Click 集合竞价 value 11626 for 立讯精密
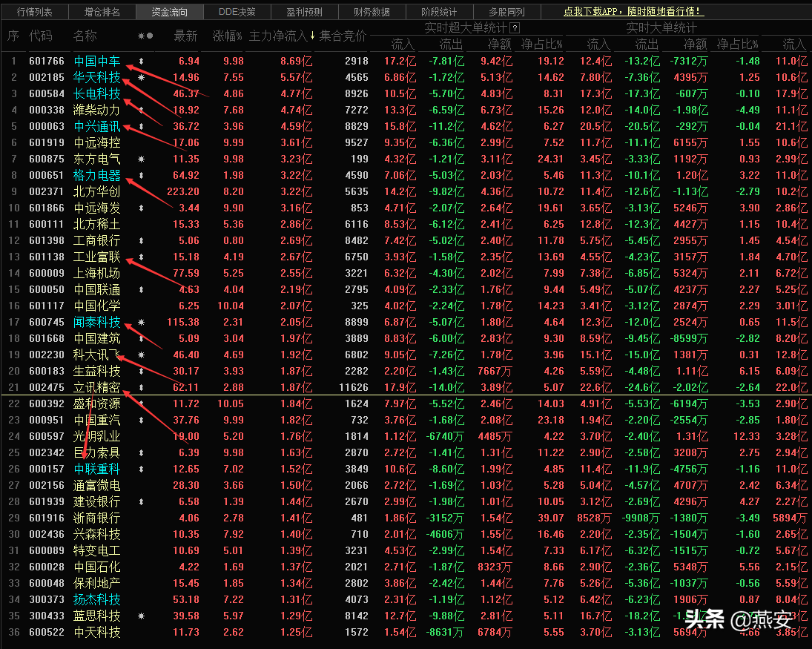The height and width of the screenshot is (649, 812). 354,387
